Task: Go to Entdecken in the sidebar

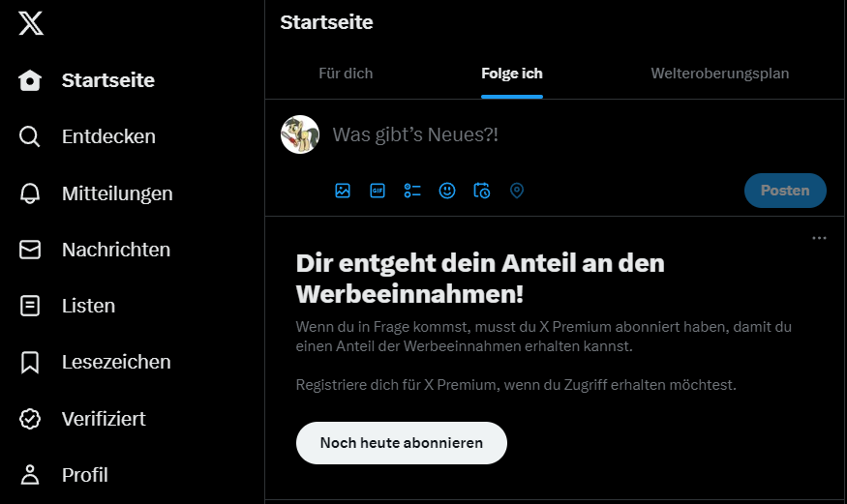Action: point(108,136)
